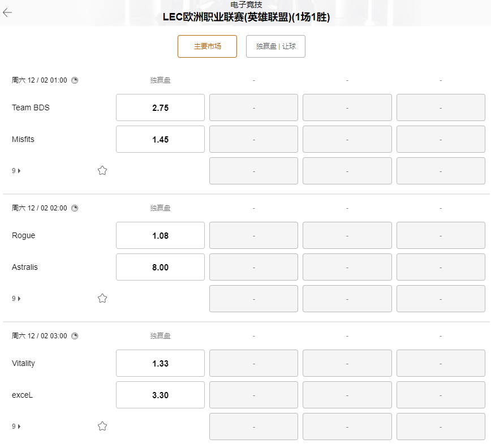Click the LEC欧洲职业联赛 league title
The width and height of the screenshot is (491, 448).
click(x=246, y=17)
